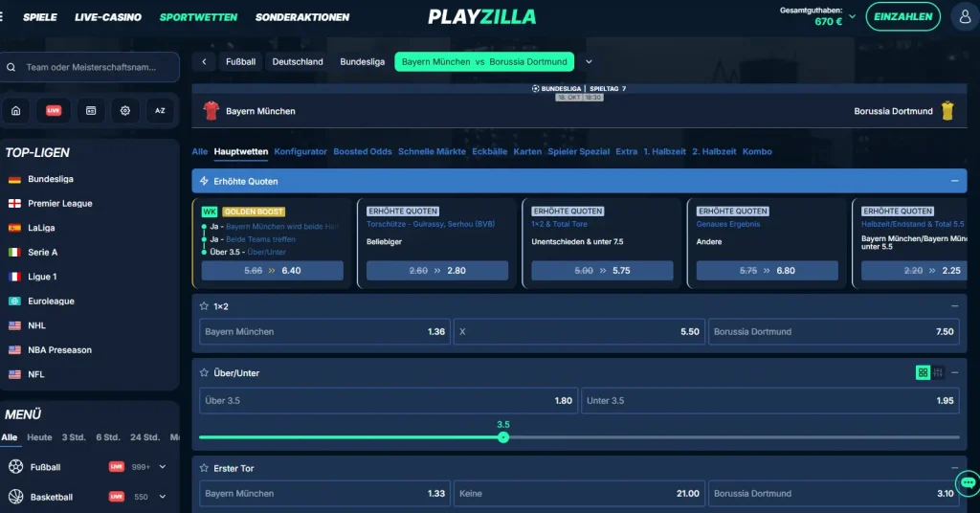Favorite the 1x2 market star
This screenshot has width=980, height=513.
[204, 306]
